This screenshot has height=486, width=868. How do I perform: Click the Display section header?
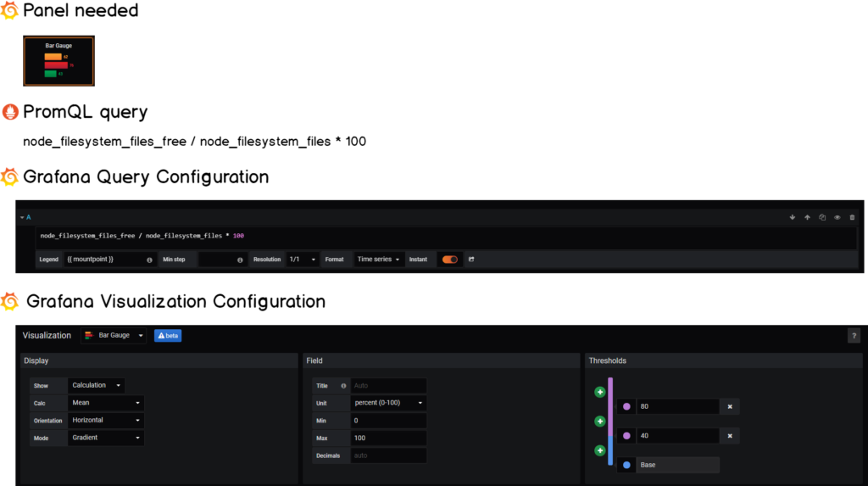tap(159, 360)
